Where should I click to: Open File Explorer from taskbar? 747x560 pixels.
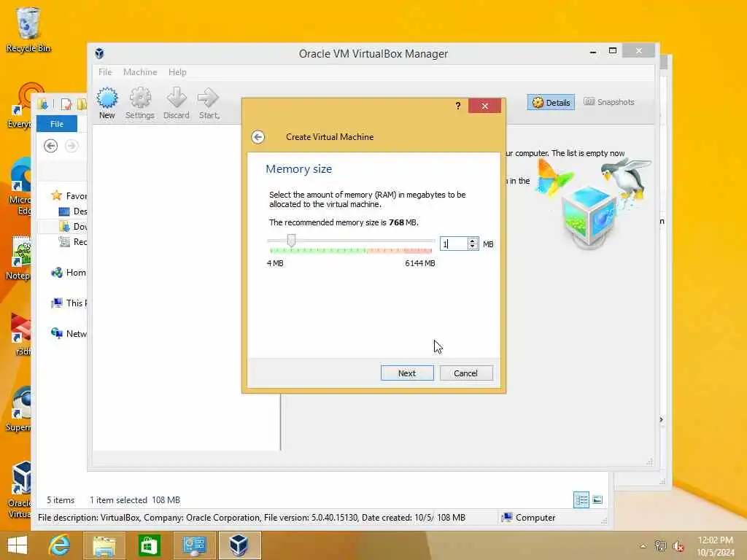pos(104,545)
